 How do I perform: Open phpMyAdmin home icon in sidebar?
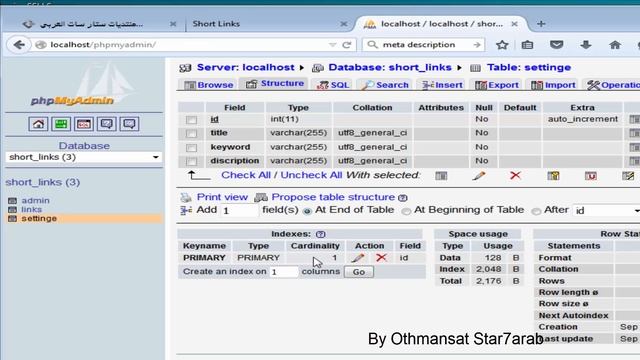38,124
